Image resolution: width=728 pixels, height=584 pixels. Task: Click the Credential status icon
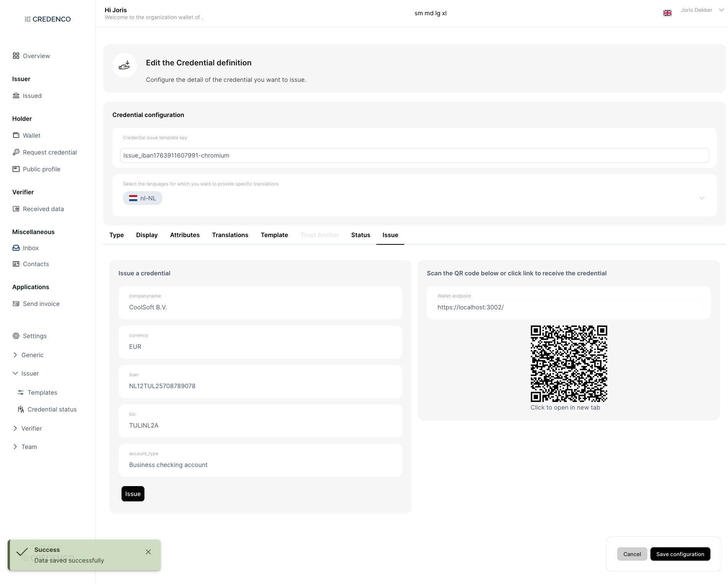[x=21, y=409]
